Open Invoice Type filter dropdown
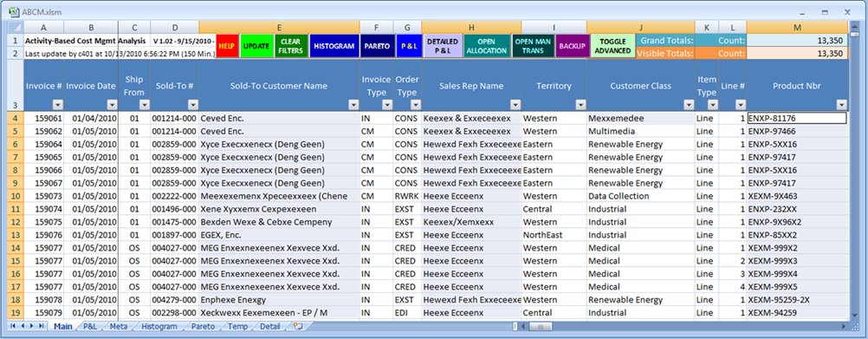 pyautogui.click(x=387, y=105)
